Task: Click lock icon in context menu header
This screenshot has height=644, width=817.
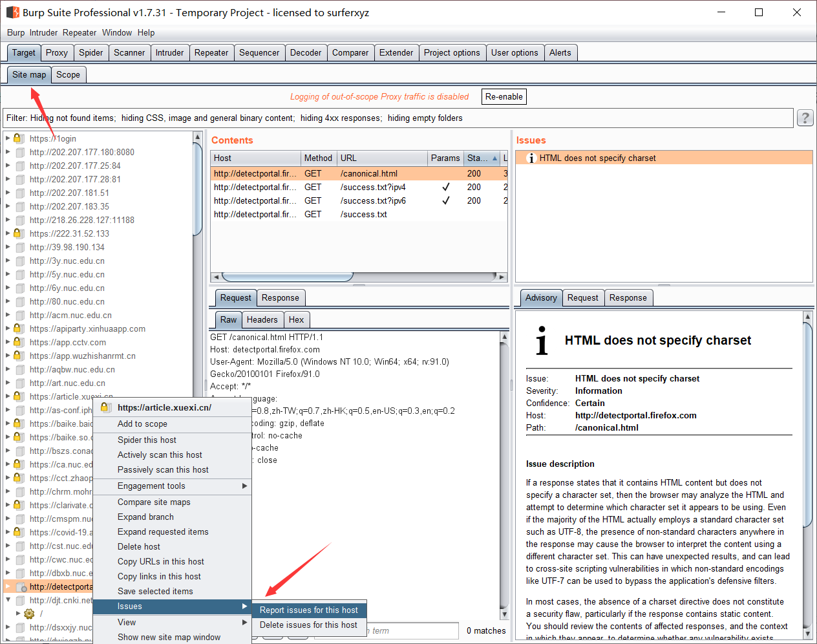Action: (105, 407)
